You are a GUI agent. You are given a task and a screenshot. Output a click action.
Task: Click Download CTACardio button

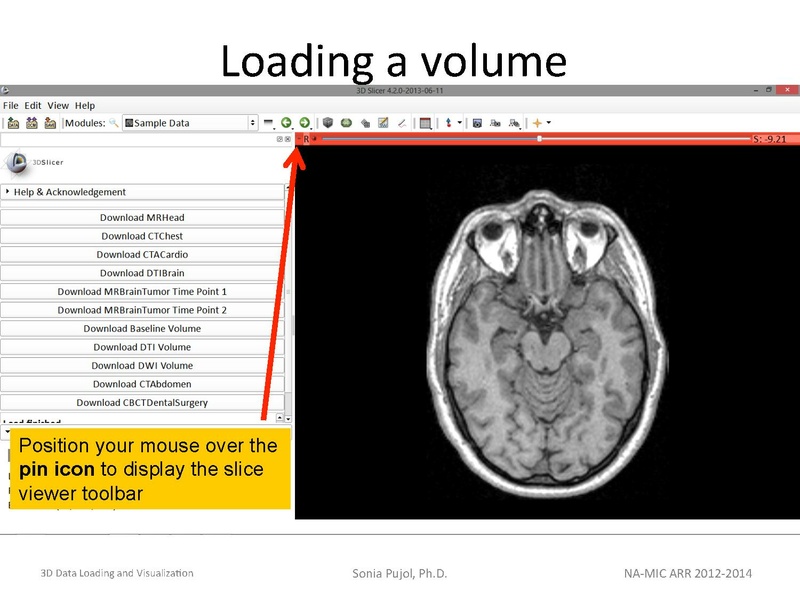142,255
